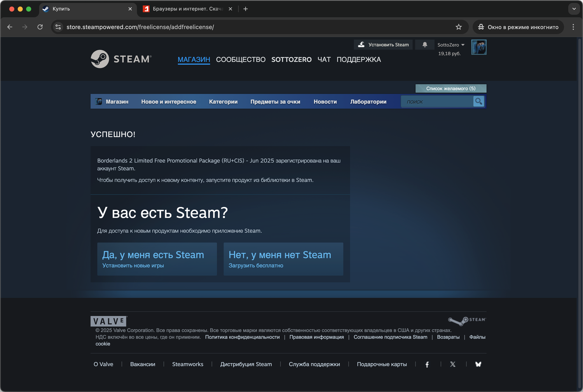This screenshot has height=392, width=583.
Task: Go back with the browser back arrow
Action: click(10, 27)
